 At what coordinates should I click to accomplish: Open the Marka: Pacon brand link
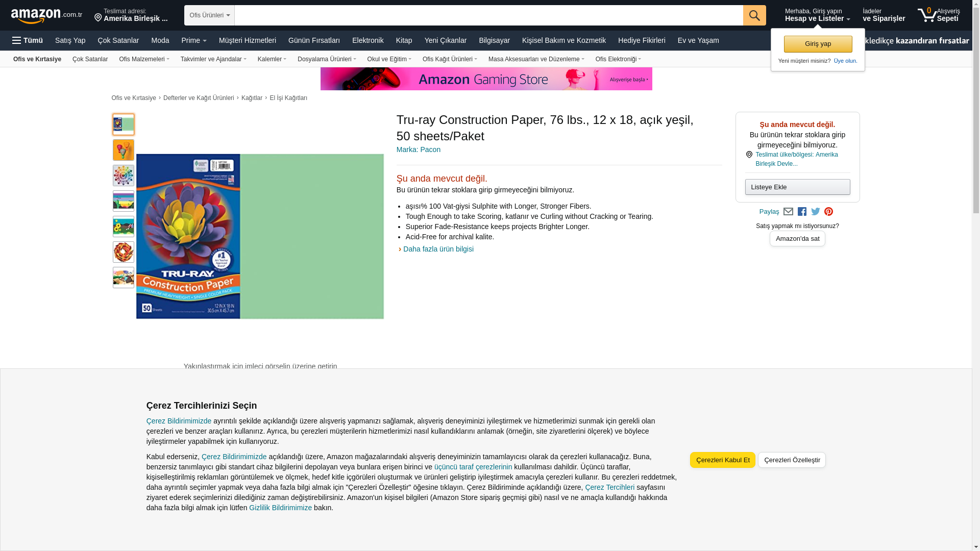coord(418,149)
